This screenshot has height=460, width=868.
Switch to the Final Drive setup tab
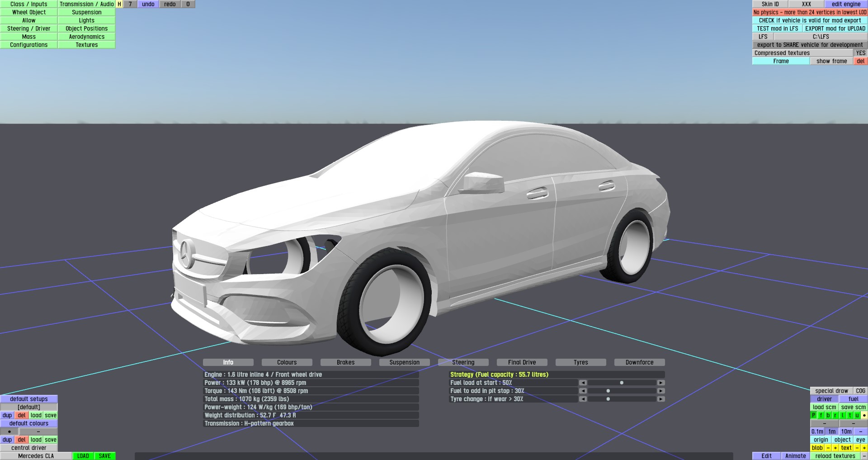point(522,362)
